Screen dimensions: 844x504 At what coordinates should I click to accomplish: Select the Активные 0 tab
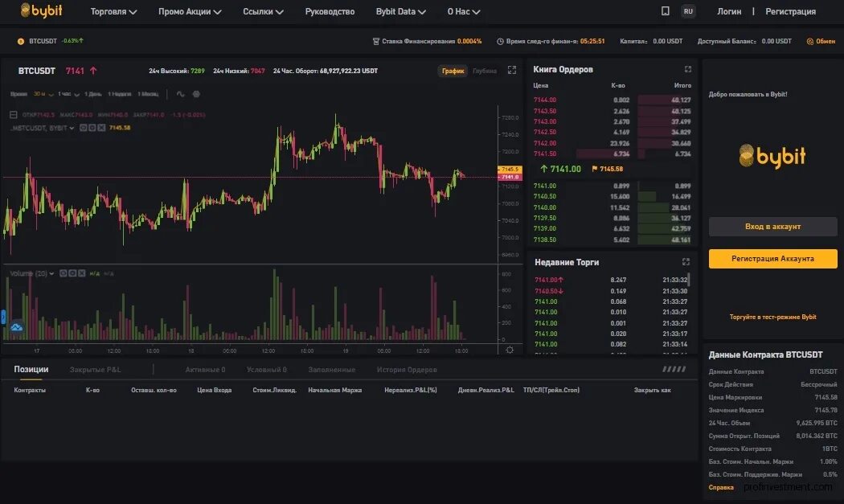pyautogui.click(x=205, y=370)
